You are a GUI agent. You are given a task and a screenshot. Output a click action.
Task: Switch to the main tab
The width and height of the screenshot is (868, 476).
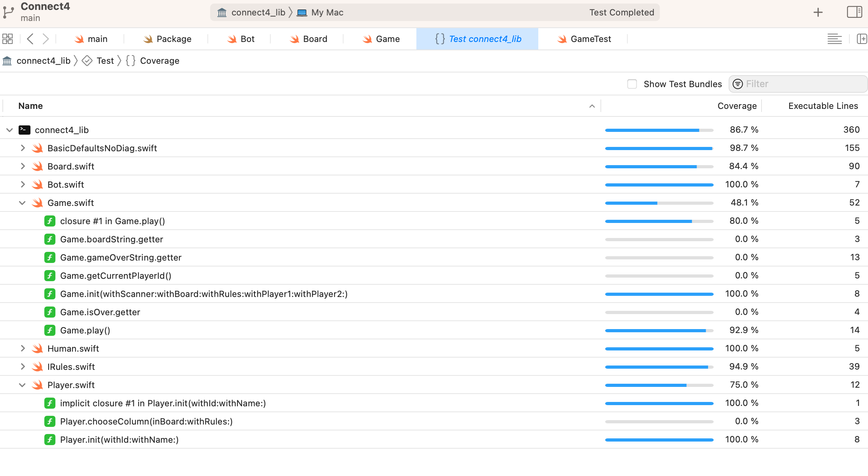91,39
